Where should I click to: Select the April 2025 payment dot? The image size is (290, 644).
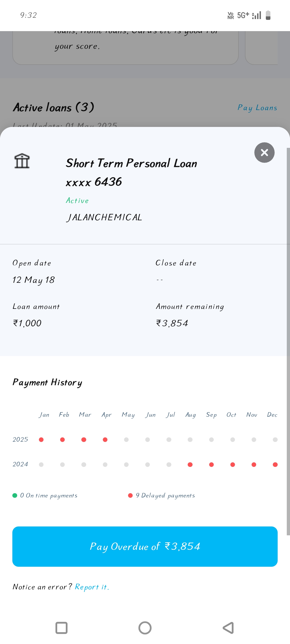point(105,440)
